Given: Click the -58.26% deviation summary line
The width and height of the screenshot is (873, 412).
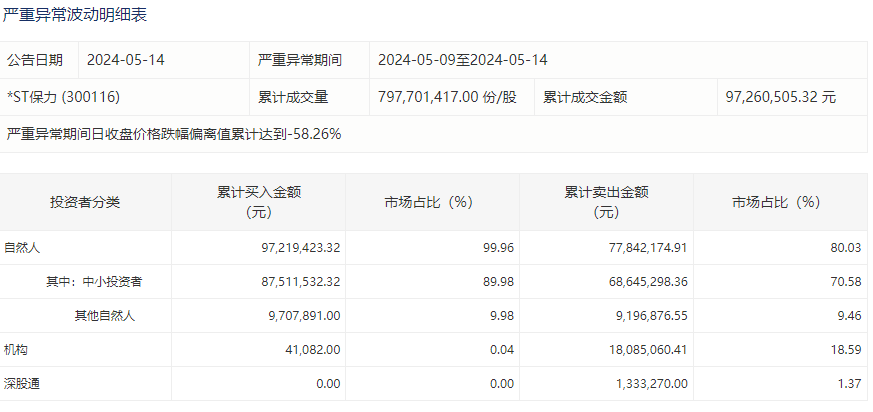Looking at the screenshot, I should pyautogui.click(x=174, y=133).
